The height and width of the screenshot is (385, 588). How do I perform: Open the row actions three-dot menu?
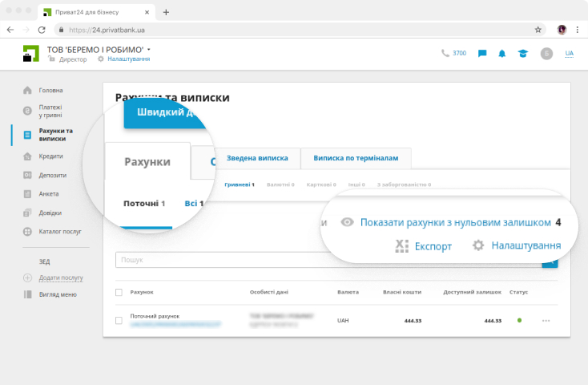546,321
